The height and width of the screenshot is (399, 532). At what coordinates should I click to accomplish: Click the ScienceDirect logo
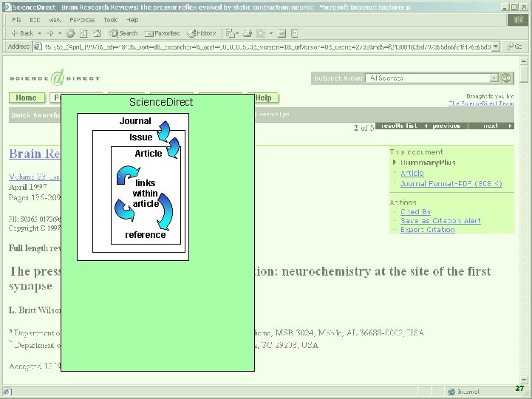tap(55, 78)
